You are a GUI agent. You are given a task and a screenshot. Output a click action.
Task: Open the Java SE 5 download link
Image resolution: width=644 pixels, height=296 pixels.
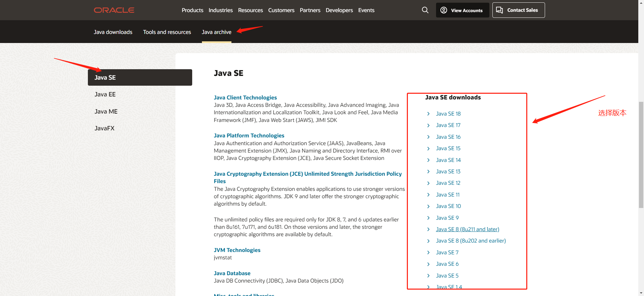pos(447,276)
